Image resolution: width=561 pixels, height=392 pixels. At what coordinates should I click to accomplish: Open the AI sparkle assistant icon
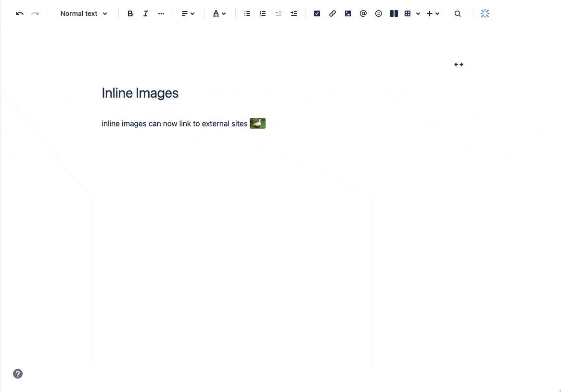485,13
